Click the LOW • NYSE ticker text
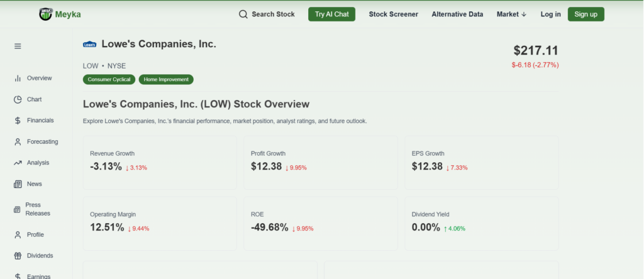The width and height of the screenshot is (644, 279). pos(104,66)
